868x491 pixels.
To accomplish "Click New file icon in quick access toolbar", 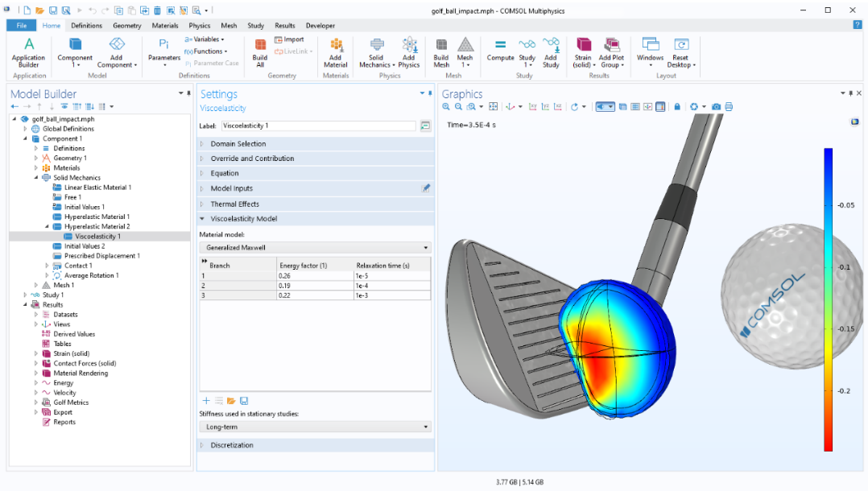I will point(27,10).
